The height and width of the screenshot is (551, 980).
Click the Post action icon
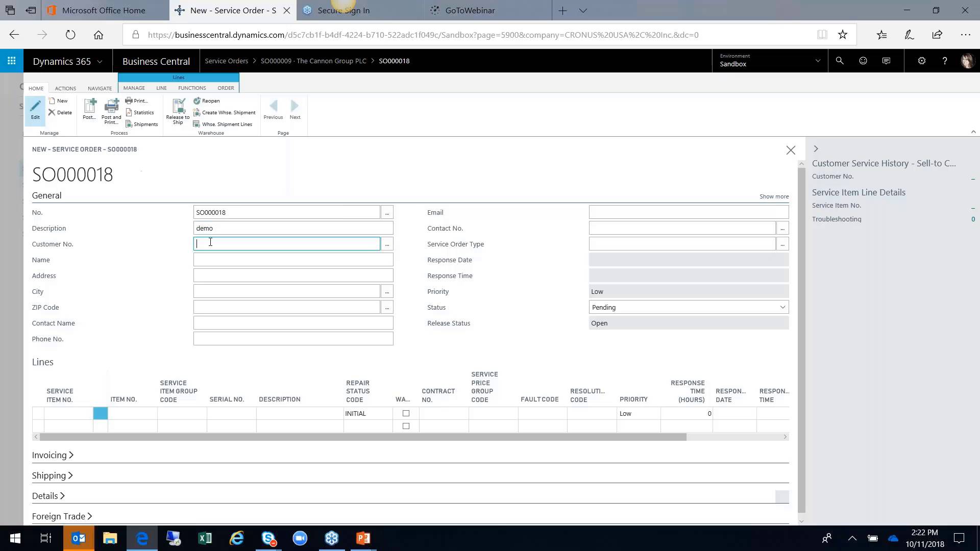tap(89, 110)
